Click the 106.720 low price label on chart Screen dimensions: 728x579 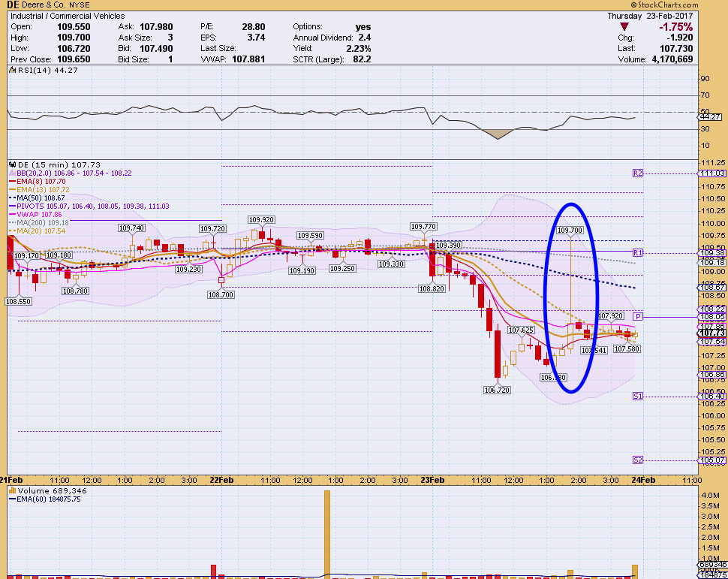coord(495,390)
